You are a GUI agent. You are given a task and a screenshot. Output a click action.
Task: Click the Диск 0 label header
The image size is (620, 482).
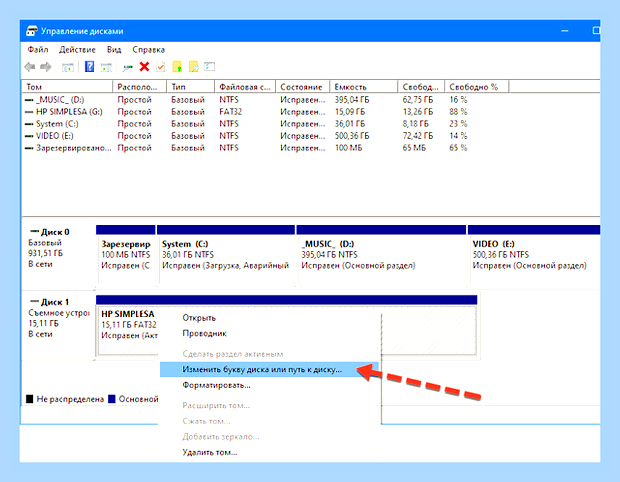(55, 232)
